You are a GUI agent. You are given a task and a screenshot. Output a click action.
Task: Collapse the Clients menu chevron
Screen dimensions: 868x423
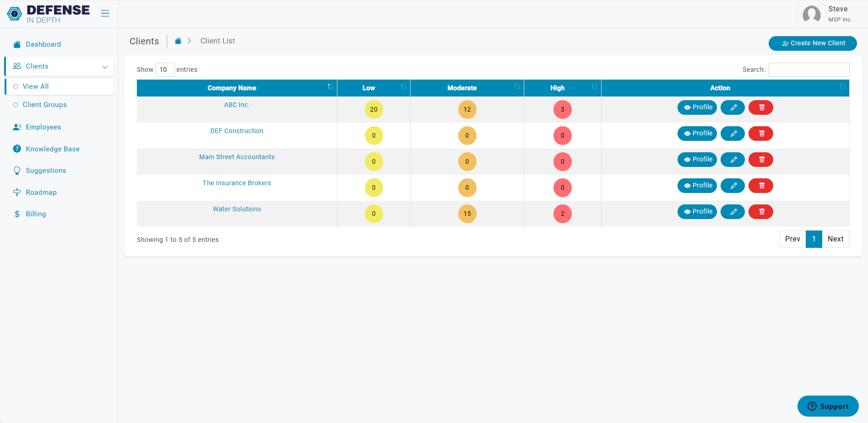click(x=105, y=66)
